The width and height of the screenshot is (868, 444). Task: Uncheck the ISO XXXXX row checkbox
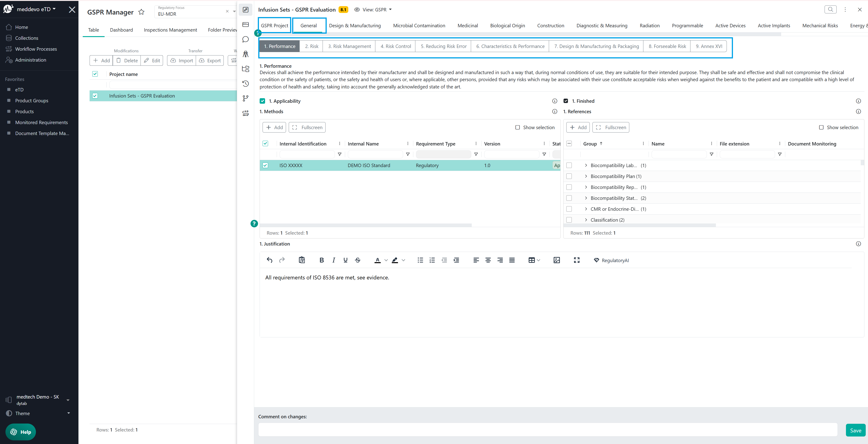pyautogui.click(x=266, y=166)
